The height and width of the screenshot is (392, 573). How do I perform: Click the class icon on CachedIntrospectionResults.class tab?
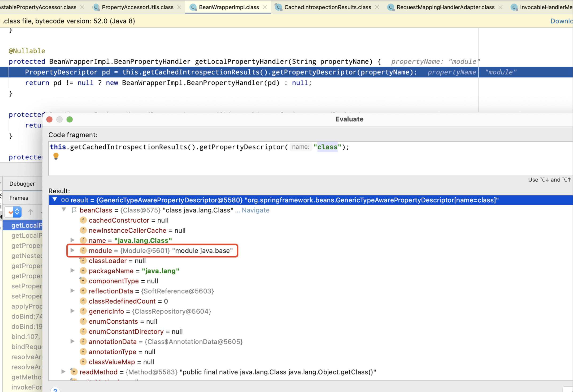[x=278, y=7]
